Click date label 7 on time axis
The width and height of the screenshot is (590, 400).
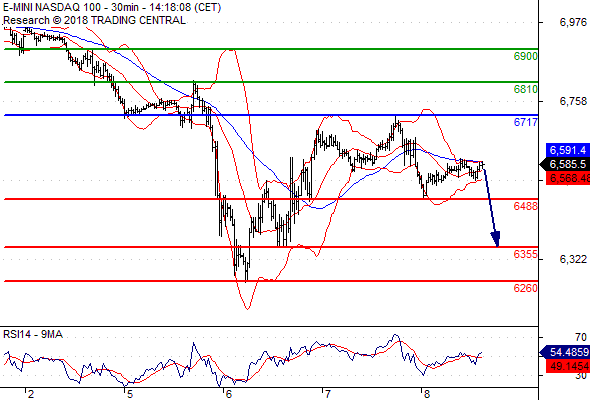328,394
